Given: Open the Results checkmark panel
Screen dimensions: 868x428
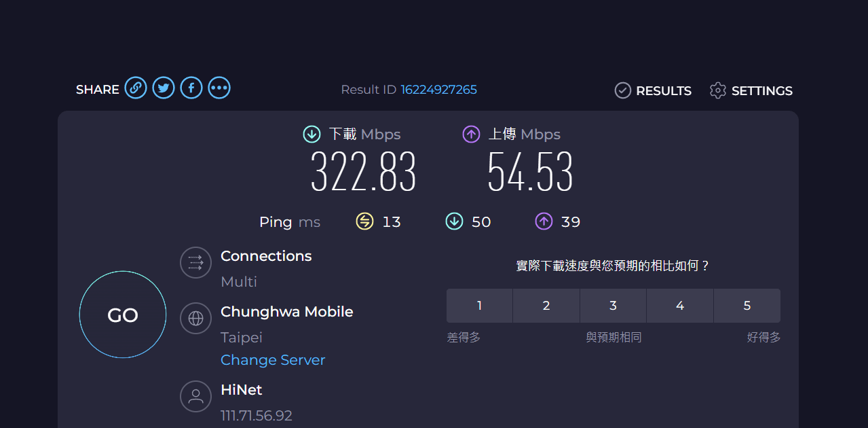Looking at the screenshot, I should 622,90.
